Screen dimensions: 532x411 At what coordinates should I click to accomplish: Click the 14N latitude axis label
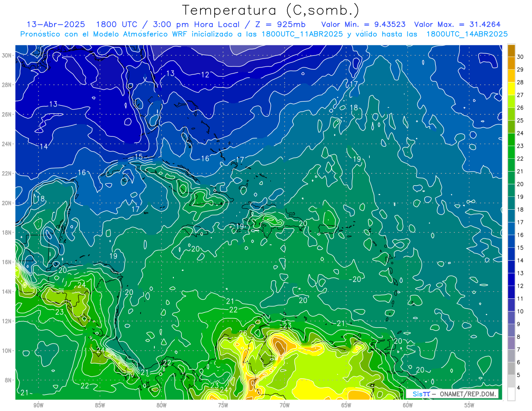tap(6, 291)
